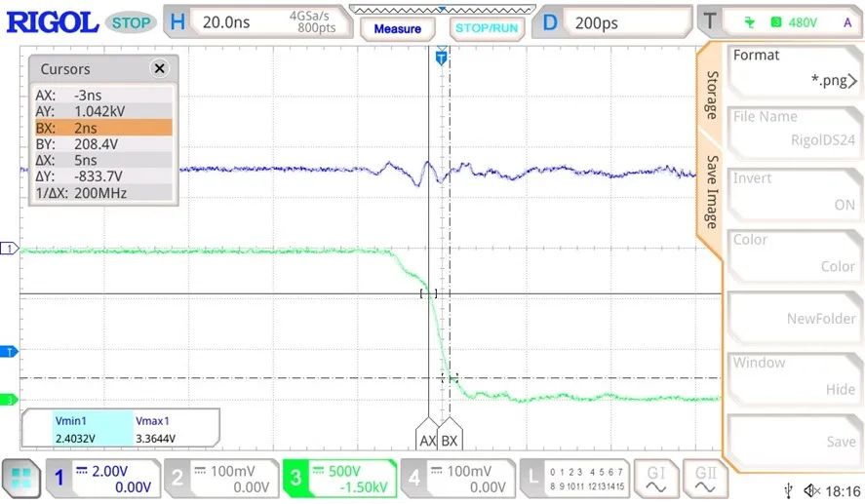Select the trigger position T marker
The height and width of the screenshot is (504, 865).
(442, 58)
